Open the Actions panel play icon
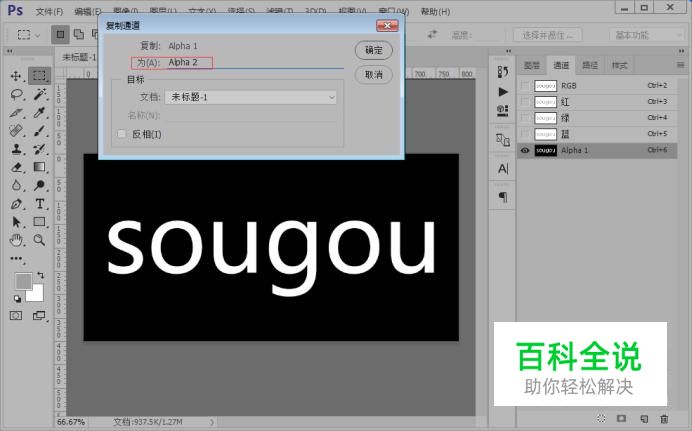This screenshot has height=431, width=692. [503, 92]
